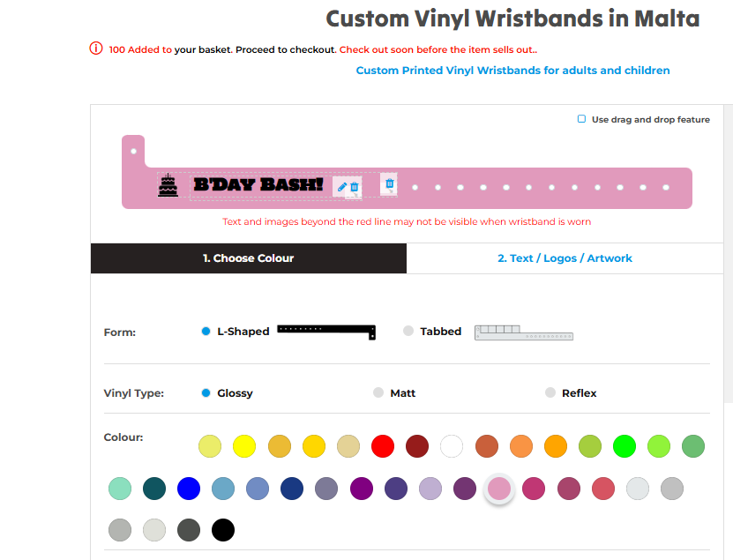The width and height of the screenshot is (733, 560).
Task: Select the Glossy vinyl type
Action: (x=206, y=393)
